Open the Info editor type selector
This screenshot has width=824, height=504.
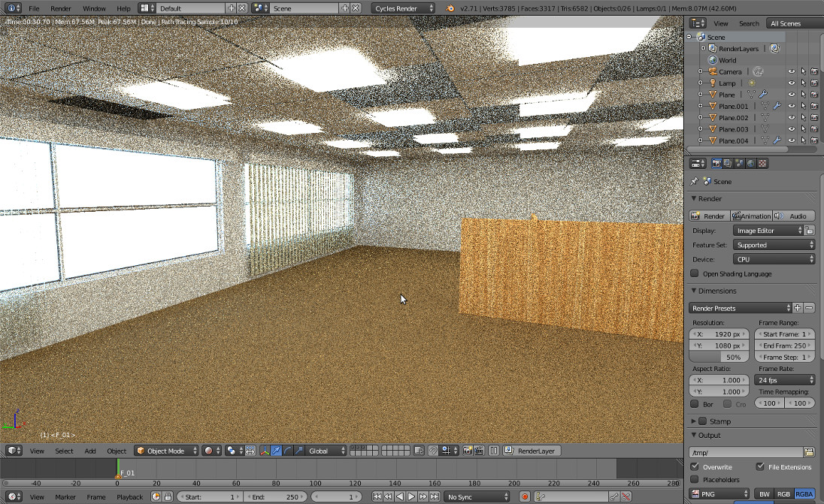(11, 8)
